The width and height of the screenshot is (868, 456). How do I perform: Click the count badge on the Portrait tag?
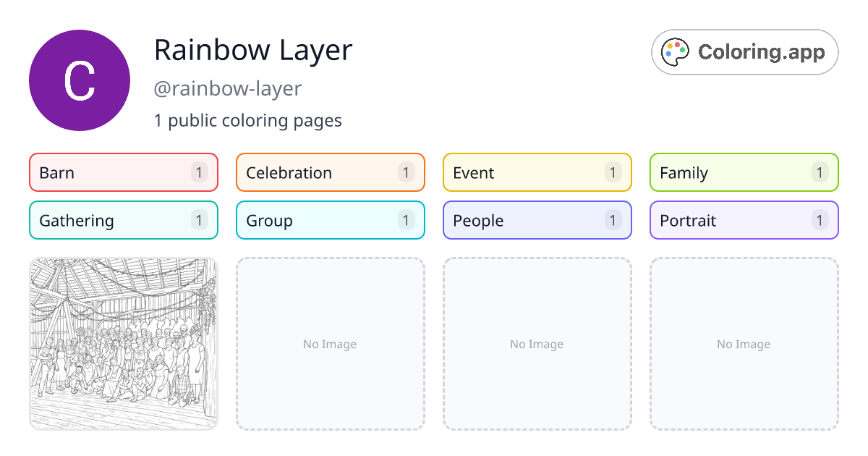820,220
